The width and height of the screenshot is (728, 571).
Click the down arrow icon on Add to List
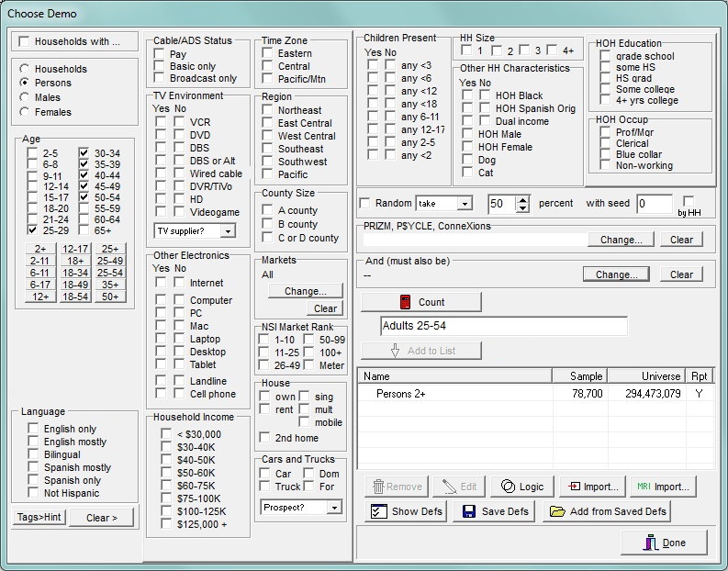[x=395, y=351]
